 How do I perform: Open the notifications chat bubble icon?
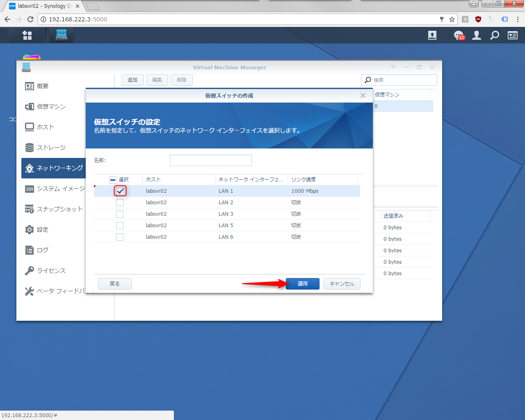pyautogui.click(x=459, y=35)
